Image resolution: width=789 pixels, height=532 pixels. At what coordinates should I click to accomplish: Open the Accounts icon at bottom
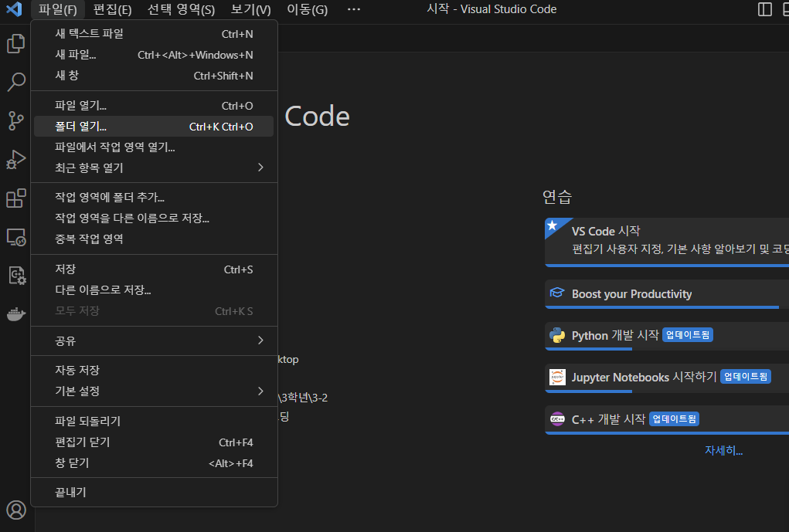pyautogui.click(x=16, y=510)
